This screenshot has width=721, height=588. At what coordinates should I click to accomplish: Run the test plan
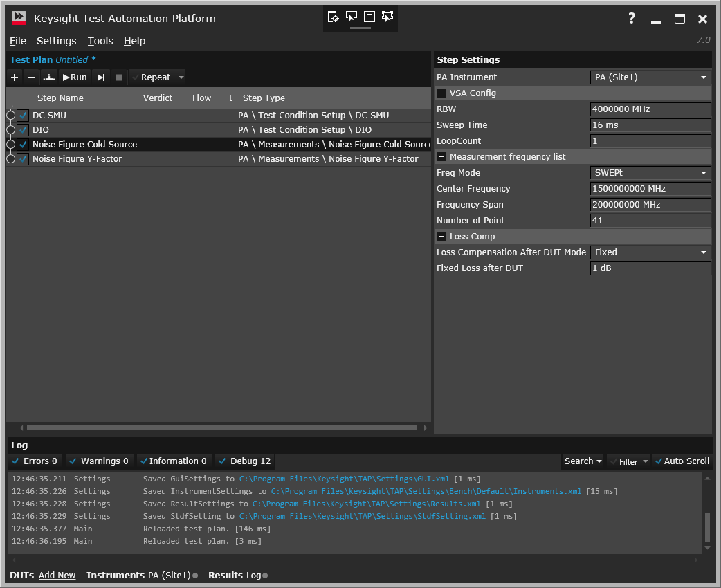75,77
